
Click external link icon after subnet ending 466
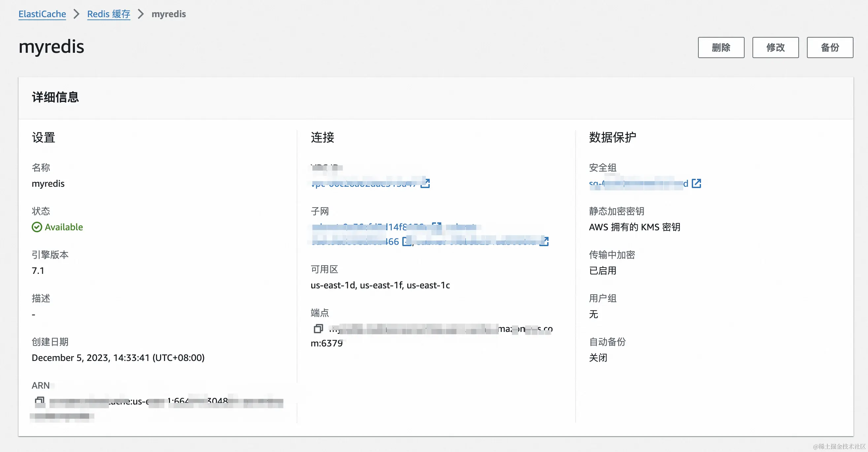pos(407,241)
